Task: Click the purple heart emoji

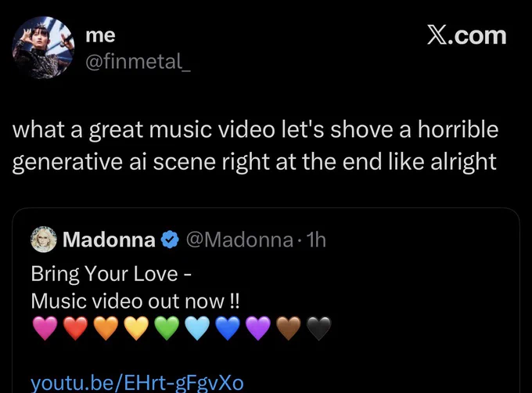Action: coord(258,328)
